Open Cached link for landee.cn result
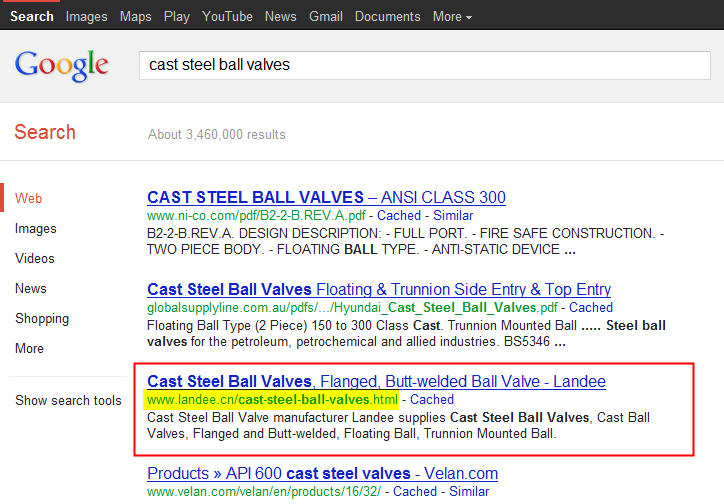The width and height of the screenshot is (724, 504). pyautogui.click(x=432, y=399)
